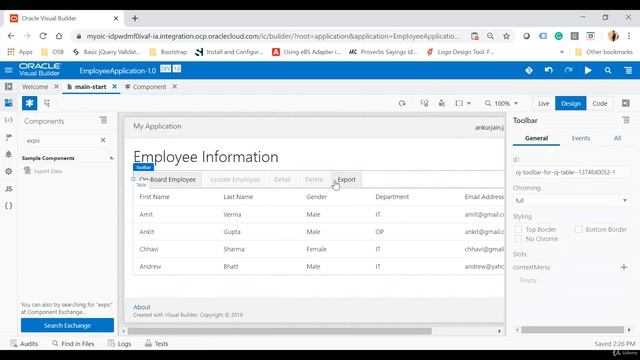Click the toolbar ID input field
This screenshot has height=360, width=640.
coord(571,172)
